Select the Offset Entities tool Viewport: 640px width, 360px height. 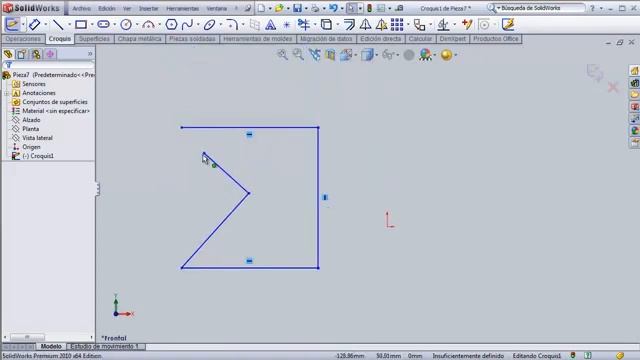[349, 25]
